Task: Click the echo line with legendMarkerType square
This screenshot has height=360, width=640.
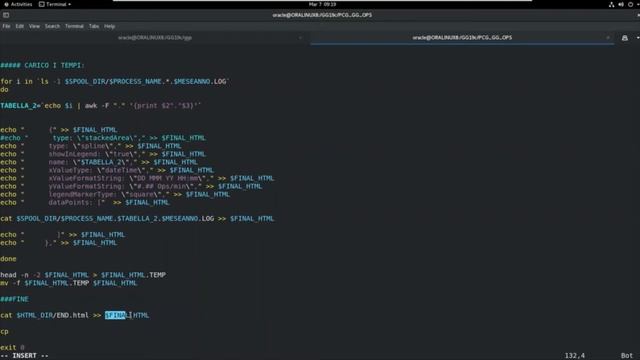Action: [x=115, y=195]
